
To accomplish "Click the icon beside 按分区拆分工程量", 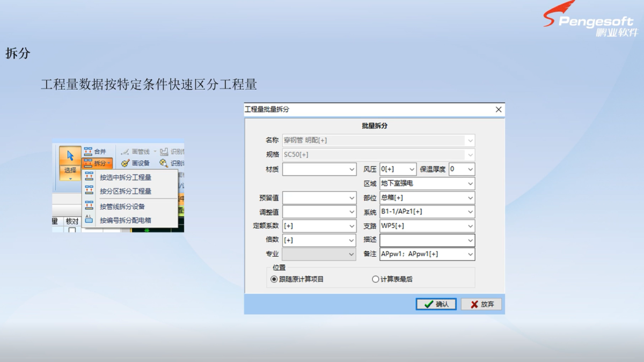I will coord(89,191).
